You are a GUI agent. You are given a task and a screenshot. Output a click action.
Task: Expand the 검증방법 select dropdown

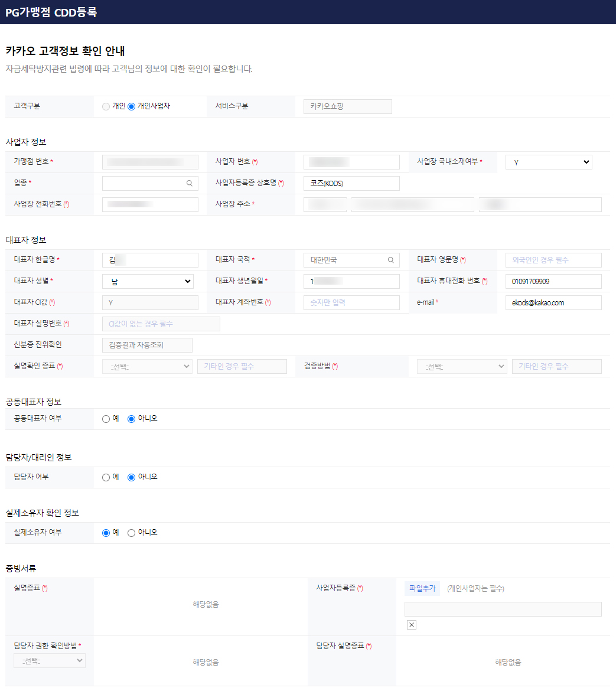462,367
